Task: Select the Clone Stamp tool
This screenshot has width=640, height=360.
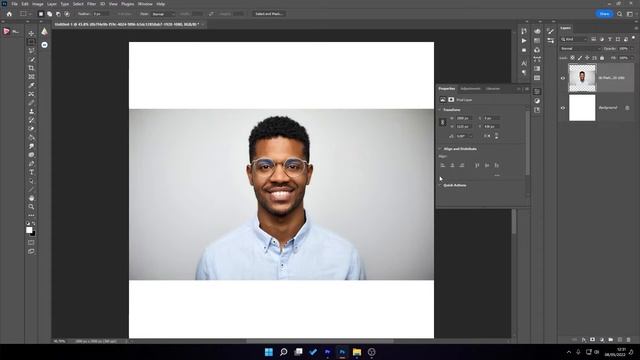Action: (x=31, y=111)
